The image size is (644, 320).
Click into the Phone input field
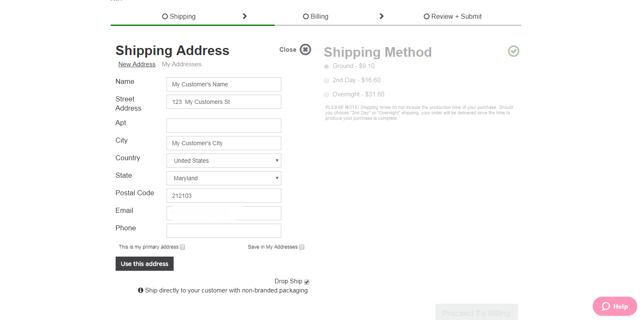tap(224, 231)
